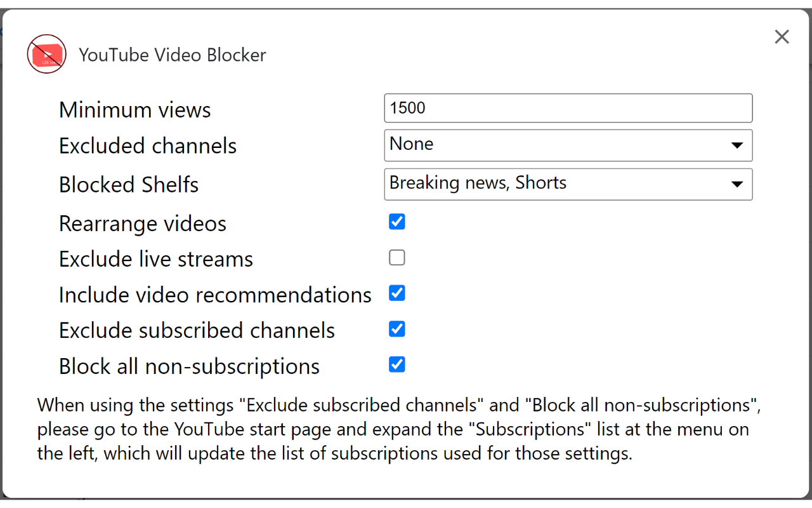Enable the Exclude live streams checkbox
Image resolution: width=812 pixels, height=508 pixels.
click(x=397, y=257)
